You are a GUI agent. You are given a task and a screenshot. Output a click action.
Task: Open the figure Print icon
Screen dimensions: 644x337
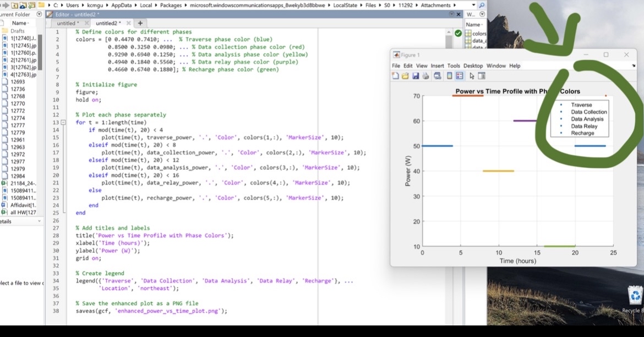425,76
